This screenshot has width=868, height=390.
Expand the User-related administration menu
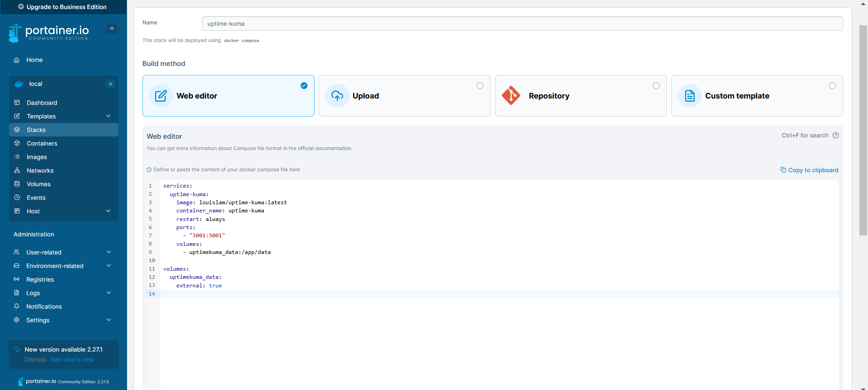(108, 252)
